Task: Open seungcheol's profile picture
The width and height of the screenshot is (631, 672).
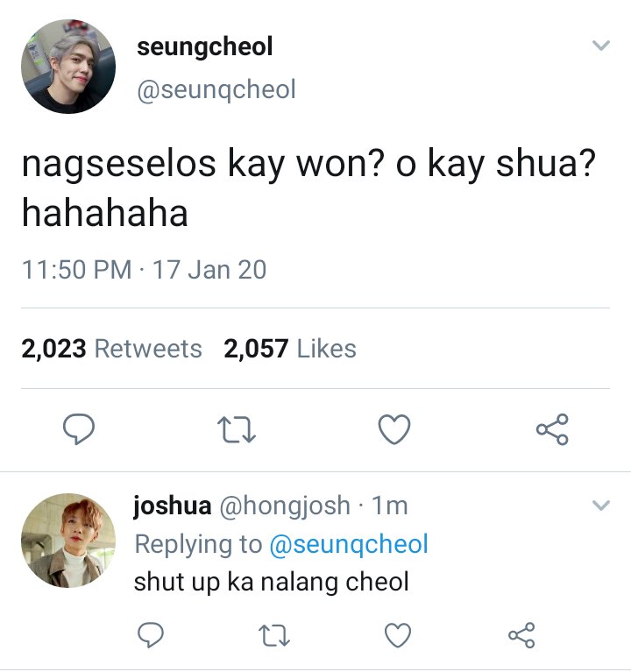Action: [68, 67]
